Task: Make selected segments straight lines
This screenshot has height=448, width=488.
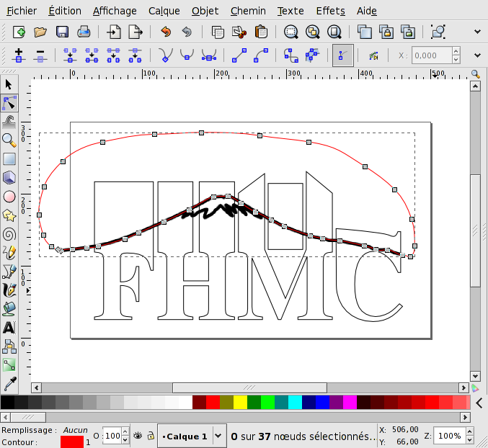Action: (239, 55)
